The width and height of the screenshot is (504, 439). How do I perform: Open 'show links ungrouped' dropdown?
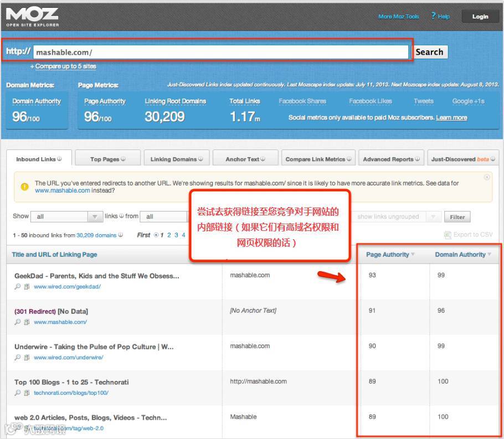(x=397, y=216)
